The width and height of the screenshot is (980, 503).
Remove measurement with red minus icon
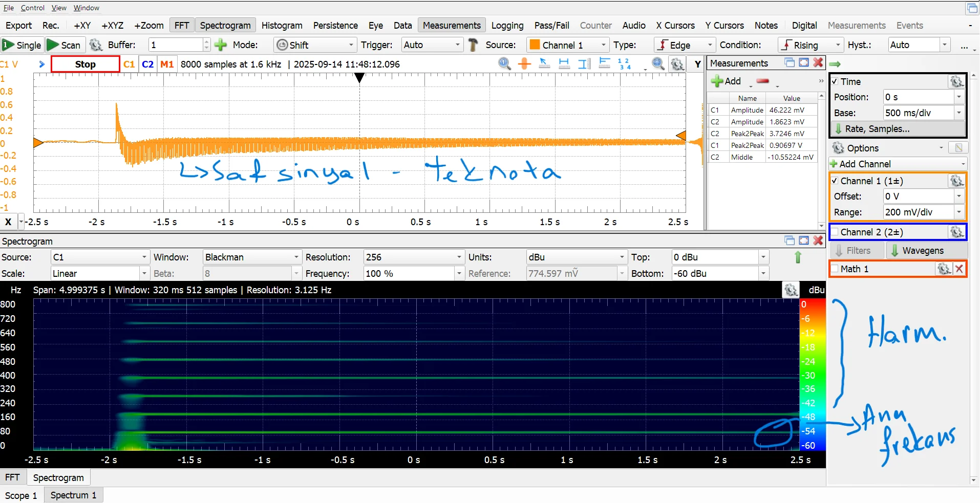click(x=762, y=81)
